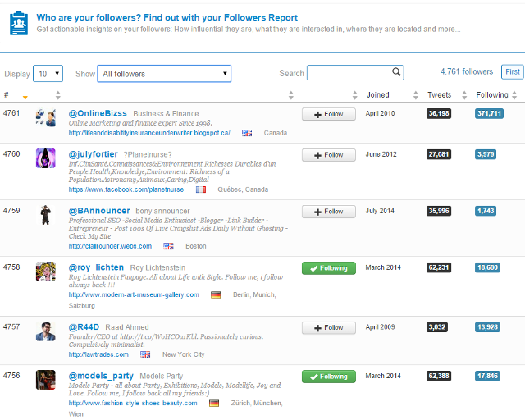Open the lifeanddisabilityinsuranceunderwriter blogspot link
This screenshot has width=525, height=420.
pyautogui.click(x=149, y=133)
